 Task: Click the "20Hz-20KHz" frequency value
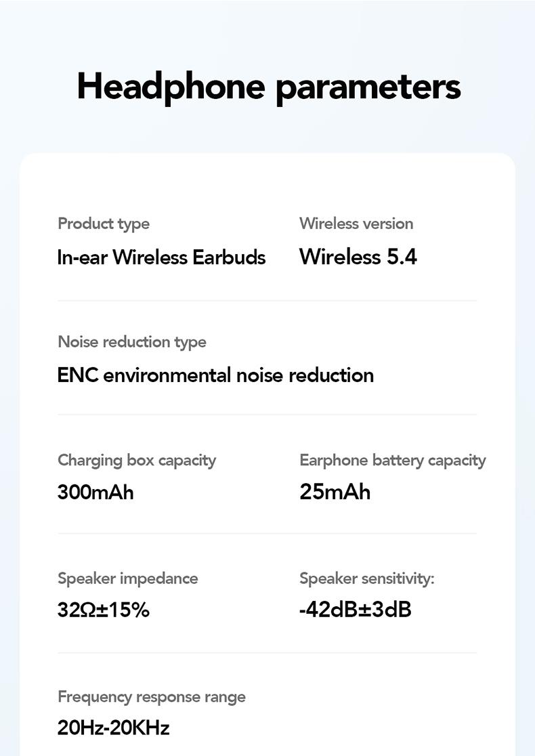114,728
